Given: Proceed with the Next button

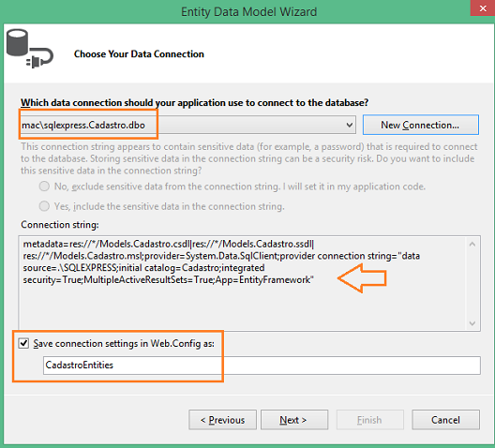Looking at the screenshot, I should coord(294,420).
